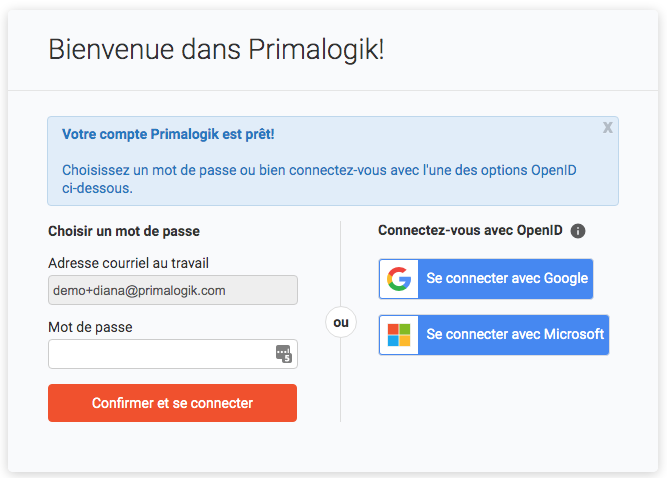Viewport: 667px width, 478px height.
Task: Click the work email address field
Action: [173, 290]
